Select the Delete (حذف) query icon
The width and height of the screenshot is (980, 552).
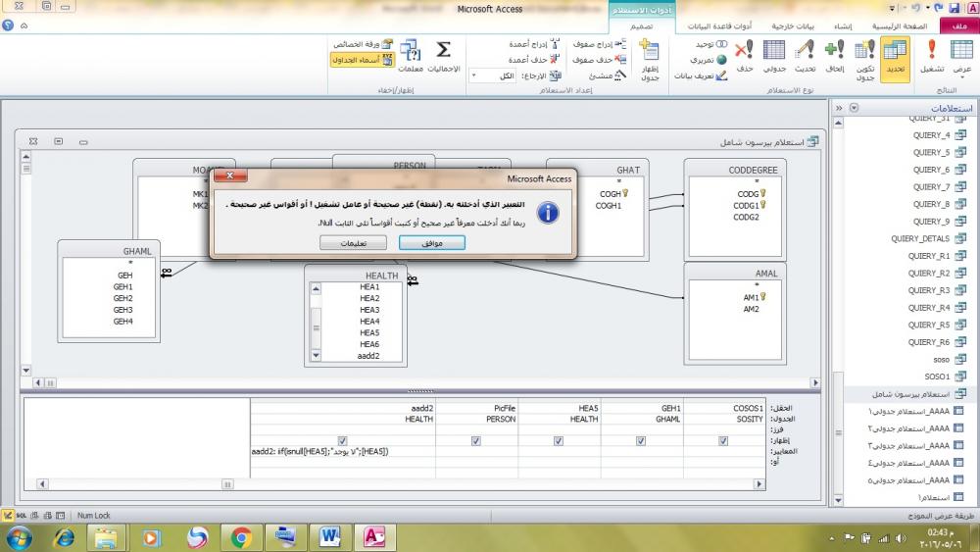click(745, 56)
